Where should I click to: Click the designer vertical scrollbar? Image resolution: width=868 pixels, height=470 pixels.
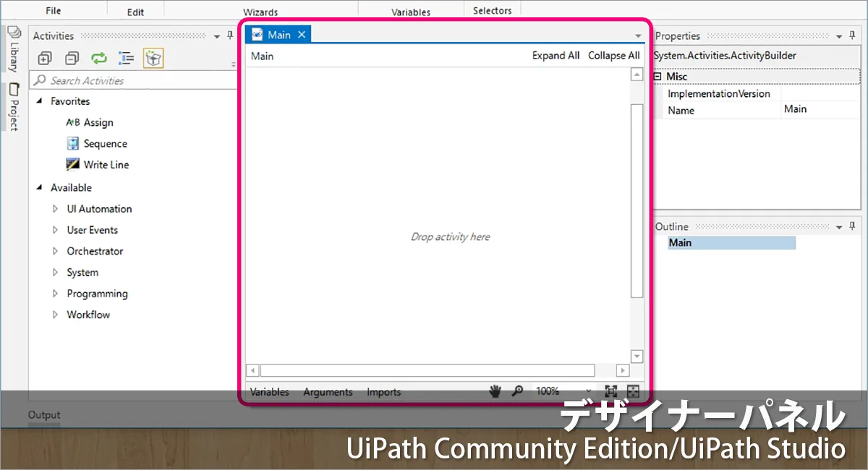pyautogui.click(x=637, y=200)
